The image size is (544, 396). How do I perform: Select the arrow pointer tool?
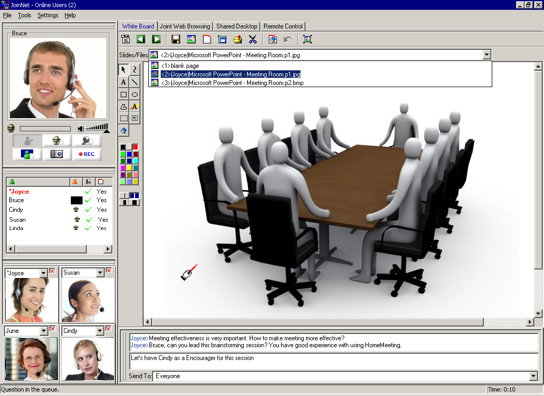[124, 69]
